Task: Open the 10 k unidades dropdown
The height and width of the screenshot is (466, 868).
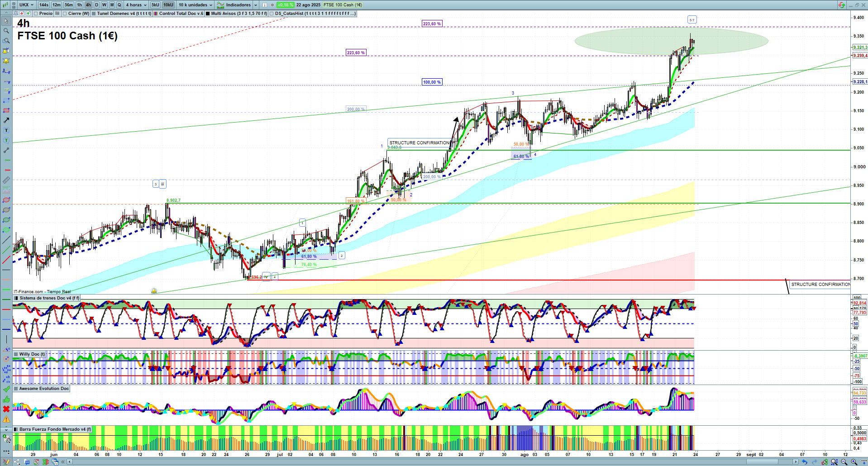Action: tap(195, 5)
